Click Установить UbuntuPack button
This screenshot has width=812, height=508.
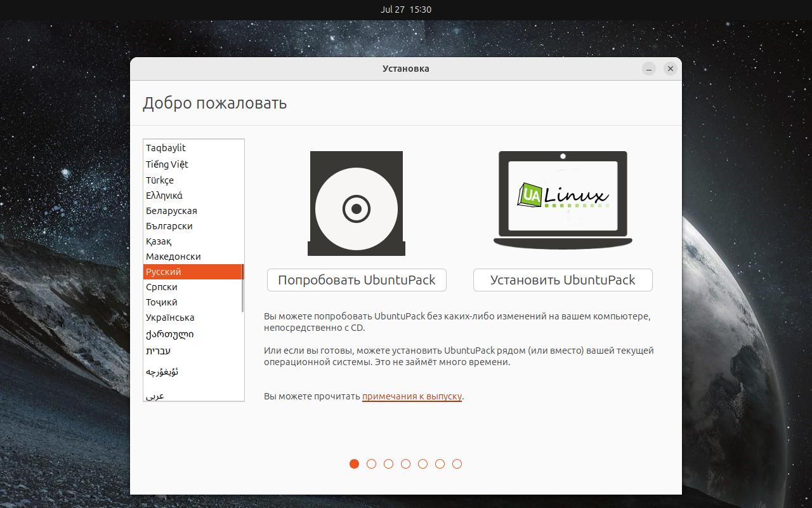pyautogui.click(x=563, y=280)
